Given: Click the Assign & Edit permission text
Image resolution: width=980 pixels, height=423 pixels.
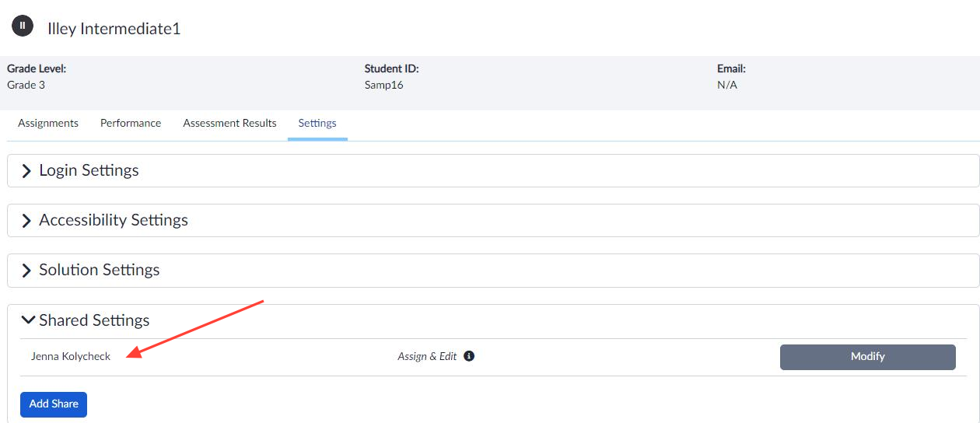Looking at the screenshot, I should [427, 356].
